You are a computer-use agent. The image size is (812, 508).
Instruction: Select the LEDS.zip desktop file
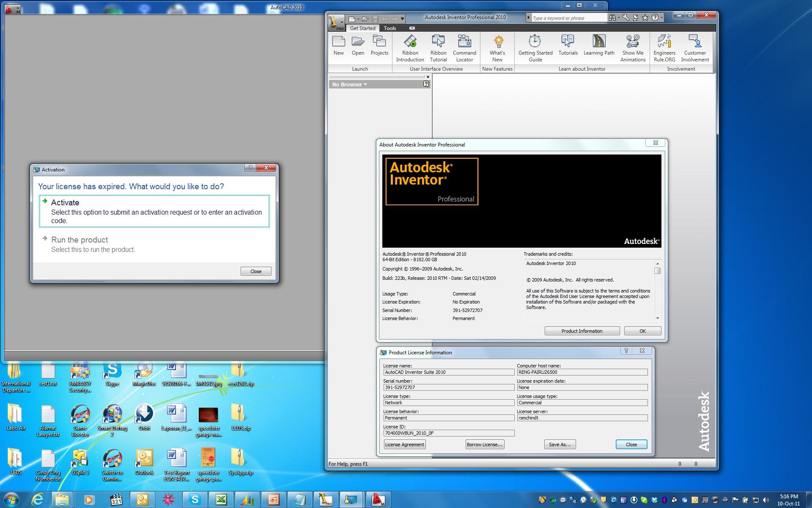[241, 417]
